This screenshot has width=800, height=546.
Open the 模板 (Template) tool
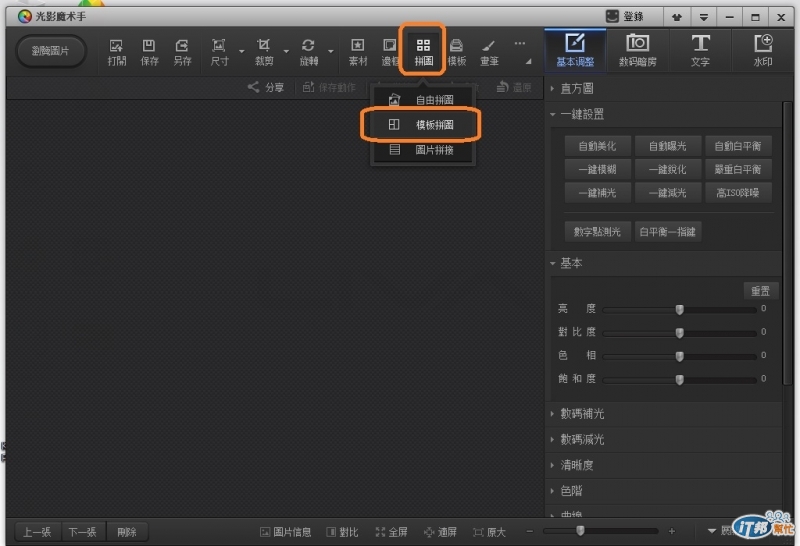(457, 53)
